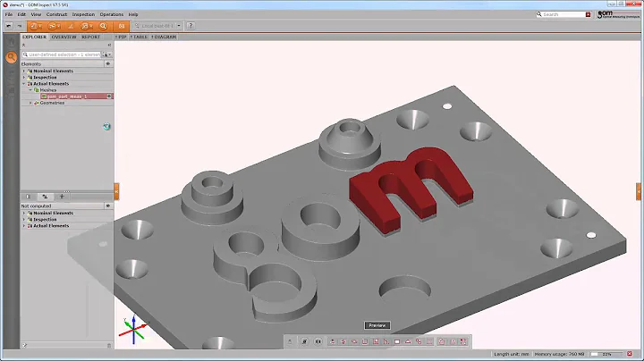Click the triangle ruler icon in orange toolbar

click(71, 26)
